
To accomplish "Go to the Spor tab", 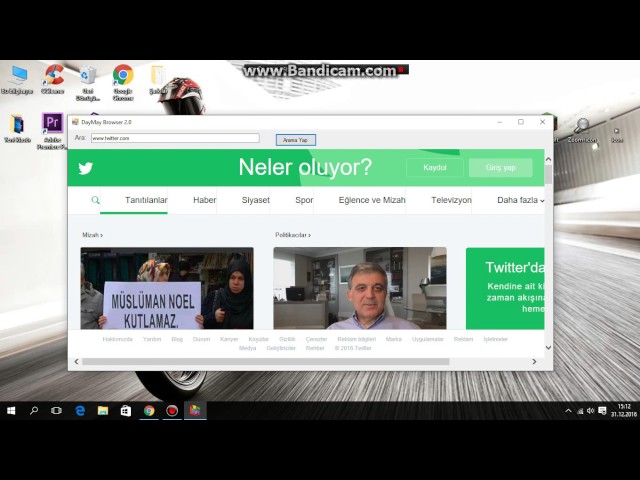I will click(304, 200).
